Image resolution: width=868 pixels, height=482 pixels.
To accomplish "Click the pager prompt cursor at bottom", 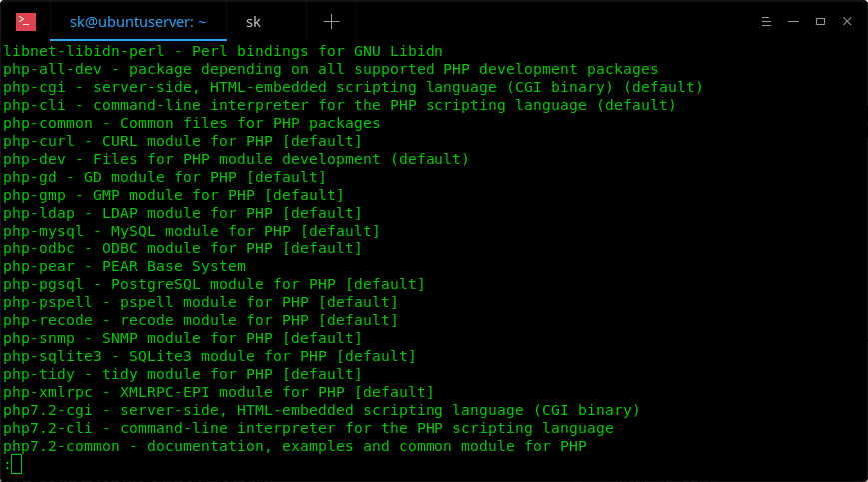I will [x=15, y=464].
